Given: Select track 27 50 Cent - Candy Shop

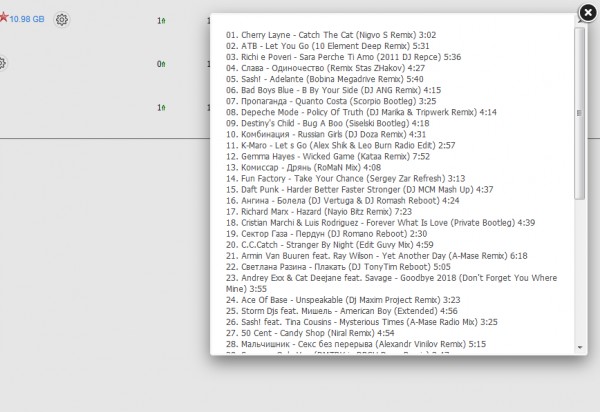Looking at the screenshot, I should click(310, 334).
